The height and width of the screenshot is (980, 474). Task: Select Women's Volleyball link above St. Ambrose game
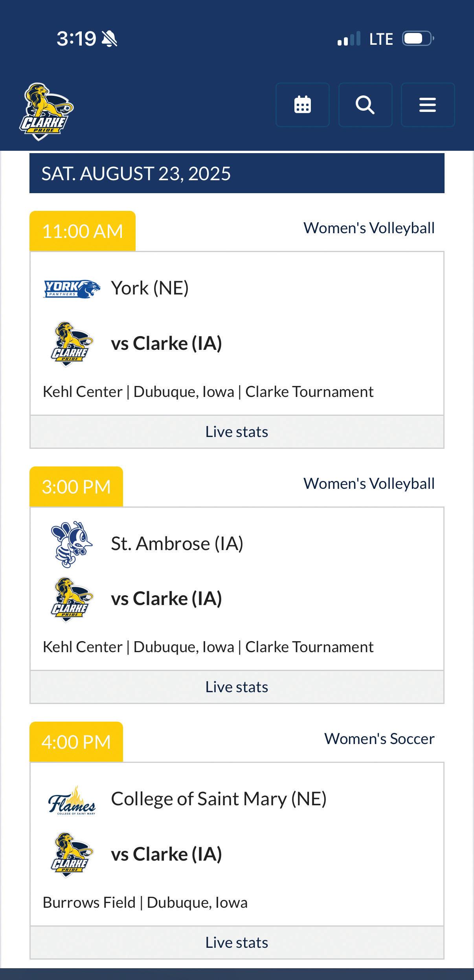[x=369, y=484]
